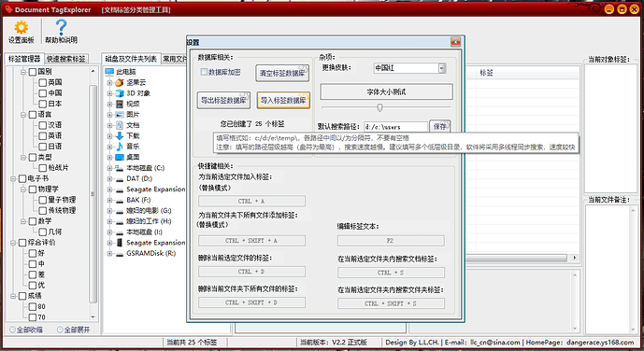Select the 嫦妇的工作 (H:) drive entry

pyautogui.click(x=149, y=221)
